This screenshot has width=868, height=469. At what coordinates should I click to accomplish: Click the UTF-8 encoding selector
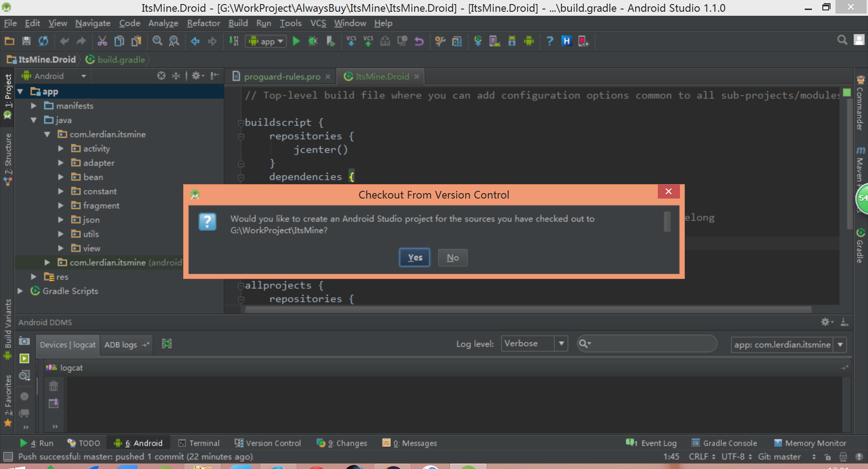pyautogui.click(x=737, y=456)
